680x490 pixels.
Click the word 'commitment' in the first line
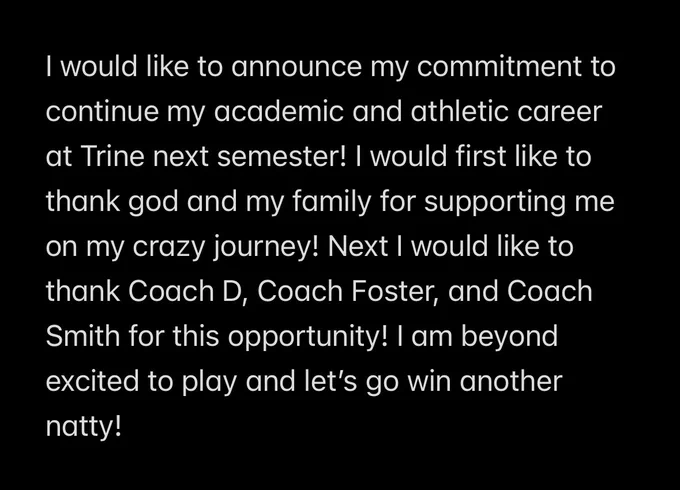499,66
